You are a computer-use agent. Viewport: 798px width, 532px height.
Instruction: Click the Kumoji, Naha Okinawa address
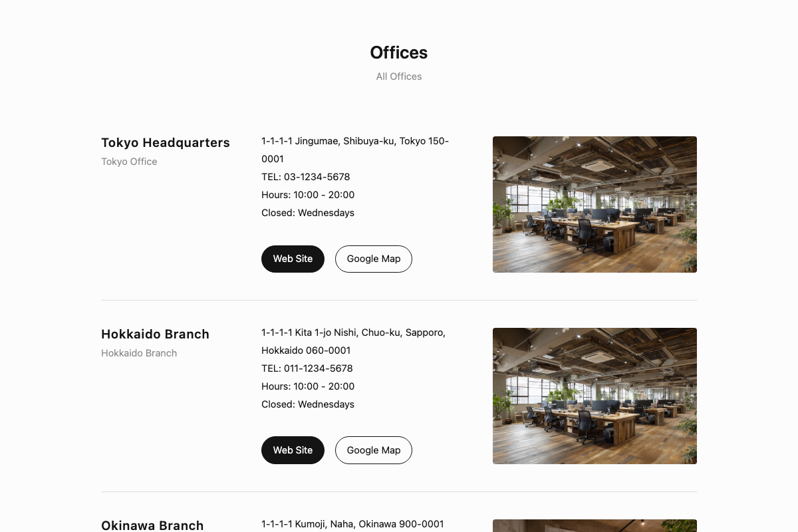pyautogui.click(x=352, y=524)
